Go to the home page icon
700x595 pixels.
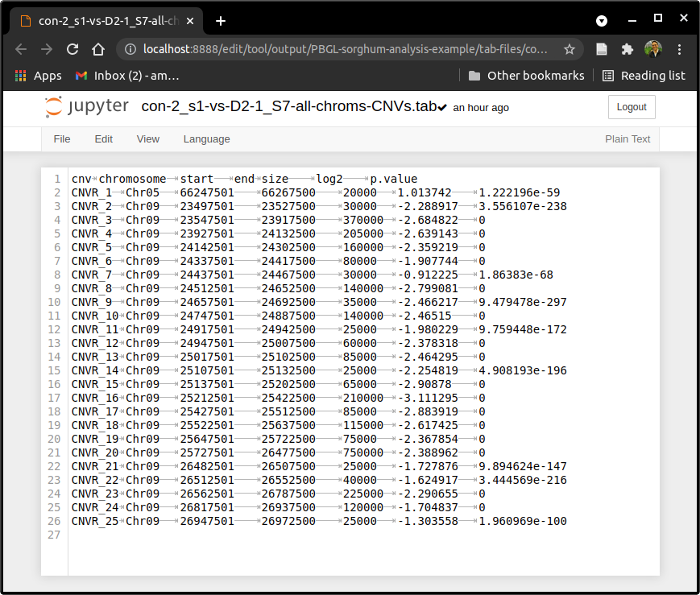[98, 49]
